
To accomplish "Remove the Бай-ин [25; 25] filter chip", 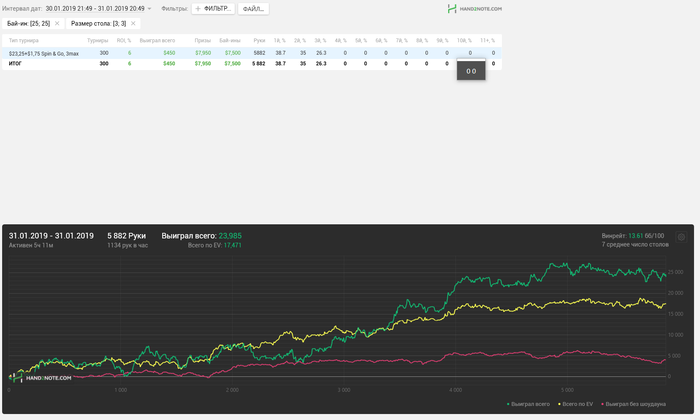I will (57, 23).
